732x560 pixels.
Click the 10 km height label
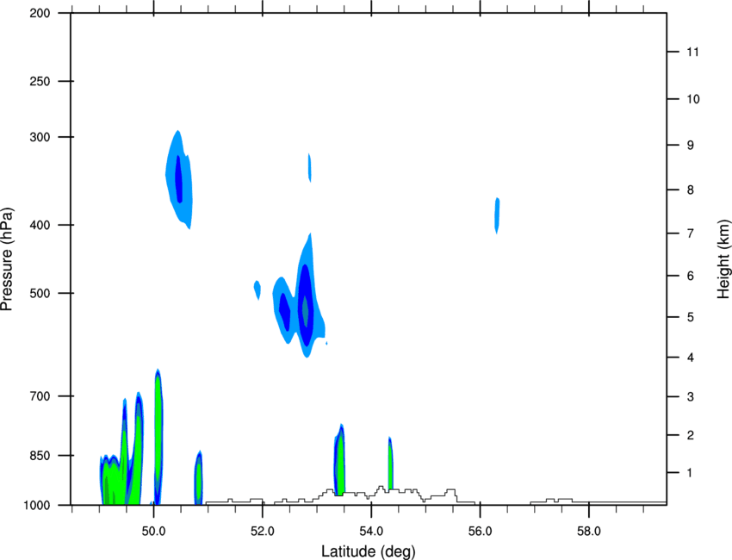click(x=693, y=99)
